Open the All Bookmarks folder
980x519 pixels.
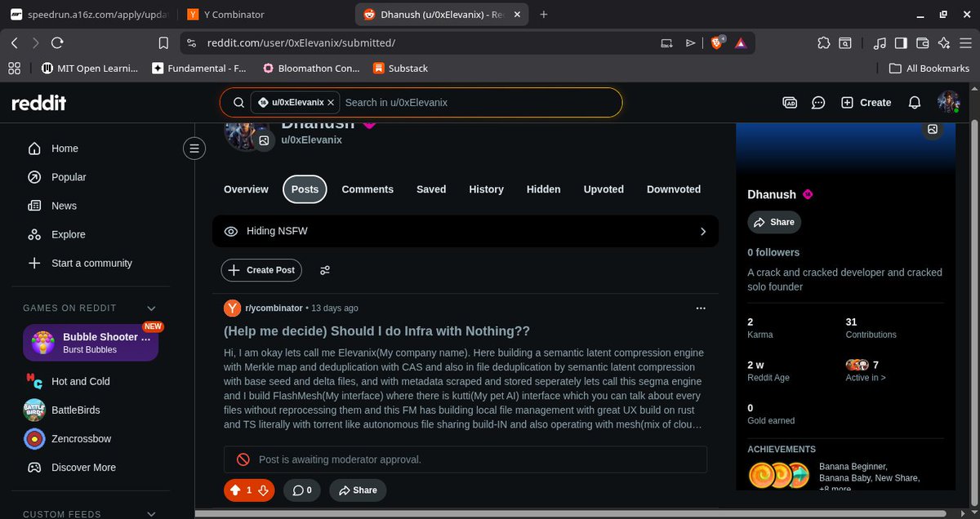(x=929, y=69)
